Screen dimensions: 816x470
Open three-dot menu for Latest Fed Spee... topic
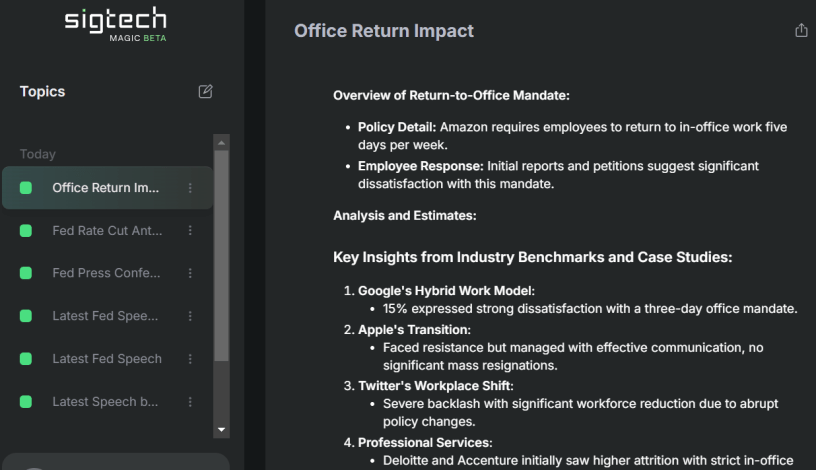(190, 316)
